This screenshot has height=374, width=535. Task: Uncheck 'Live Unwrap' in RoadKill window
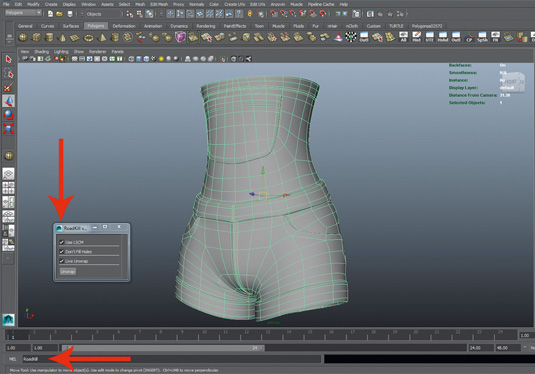(x=62, y=261)
